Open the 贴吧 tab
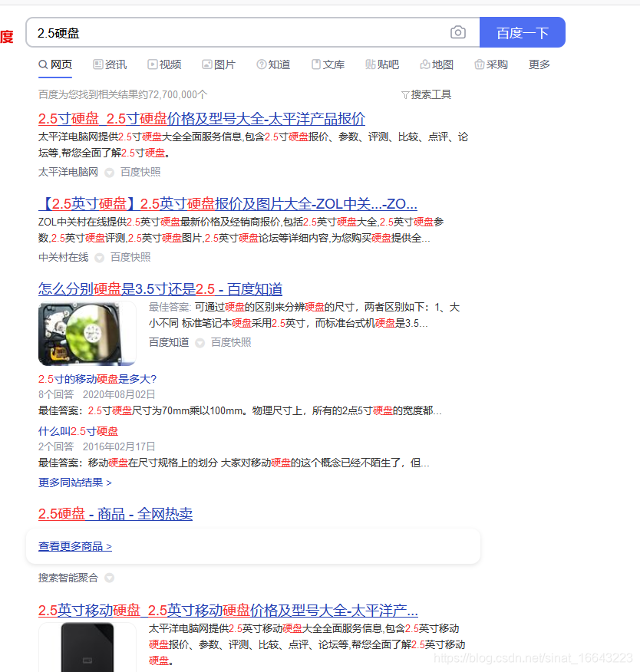640x672 pixels. 382,64
